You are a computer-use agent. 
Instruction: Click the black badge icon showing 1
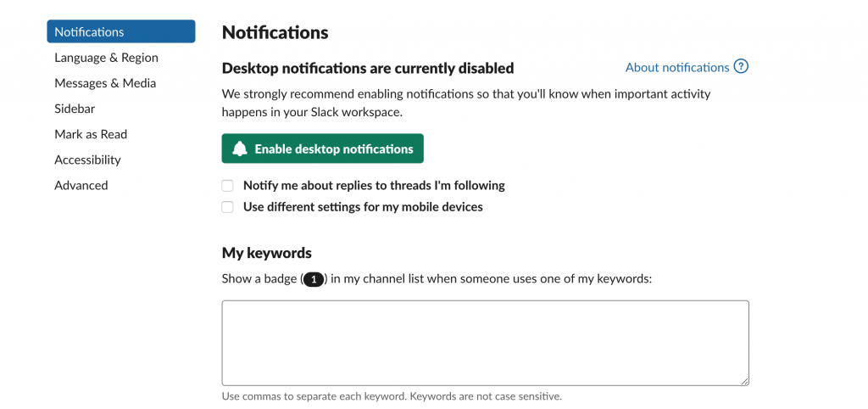point(314,279)
